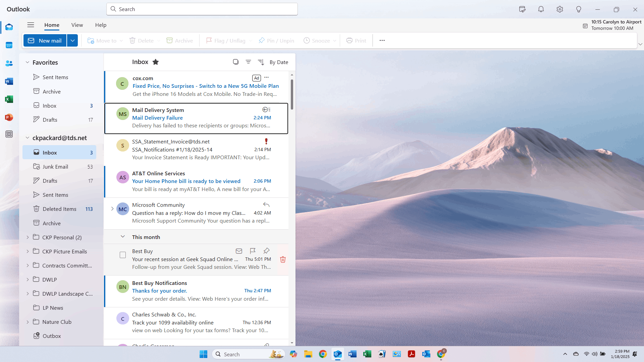Expand the CKP Personal folder
The image size is (644, 362).
tap(28, 237)
